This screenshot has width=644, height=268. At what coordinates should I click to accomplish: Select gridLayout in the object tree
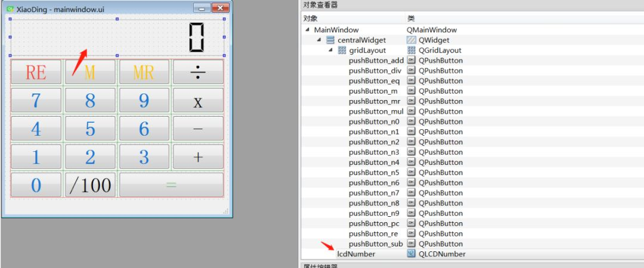(x=367, y=50)
